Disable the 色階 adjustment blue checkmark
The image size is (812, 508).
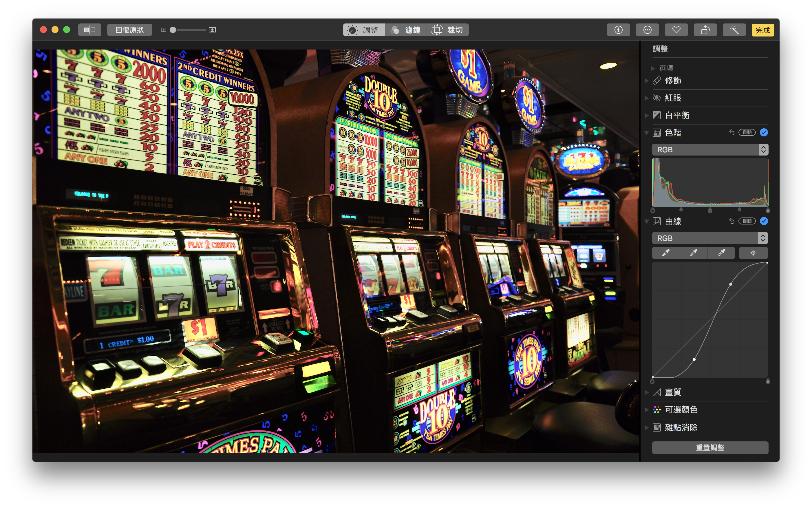[764, 132]
